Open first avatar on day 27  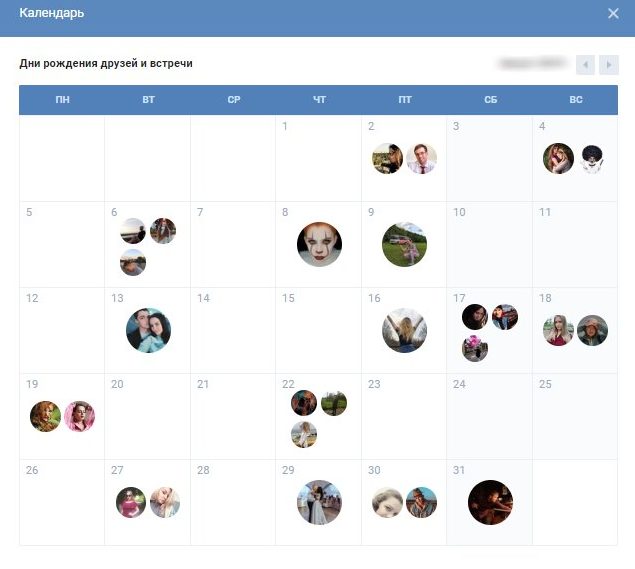point(131,502)
